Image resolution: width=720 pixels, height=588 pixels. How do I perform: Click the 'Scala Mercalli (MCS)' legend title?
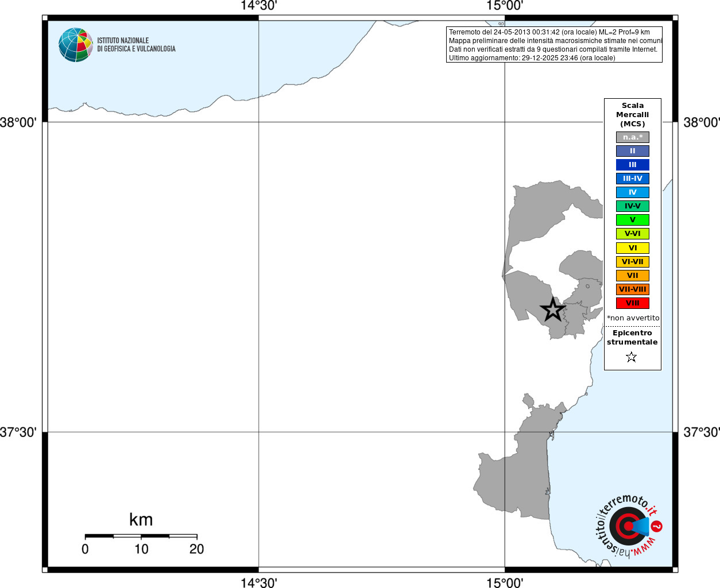click(x=633, y=115)
